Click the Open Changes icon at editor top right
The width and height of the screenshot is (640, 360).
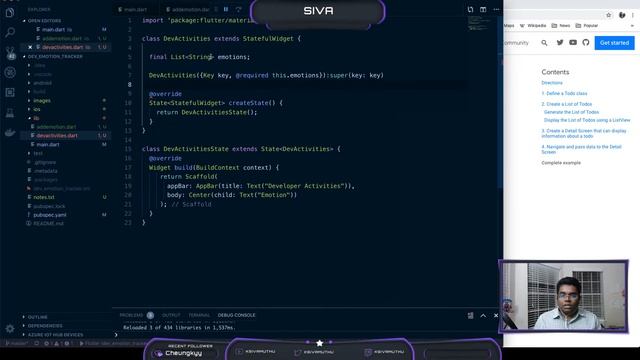[470, 9]
